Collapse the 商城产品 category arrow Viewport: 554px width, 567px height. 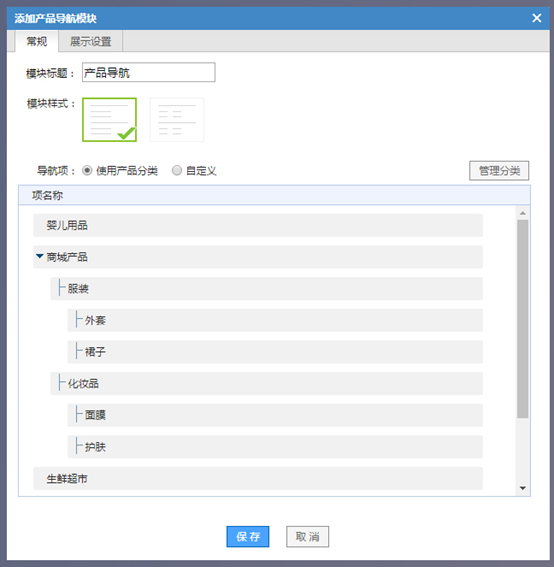pyautogui.click(x=40, y=256)
